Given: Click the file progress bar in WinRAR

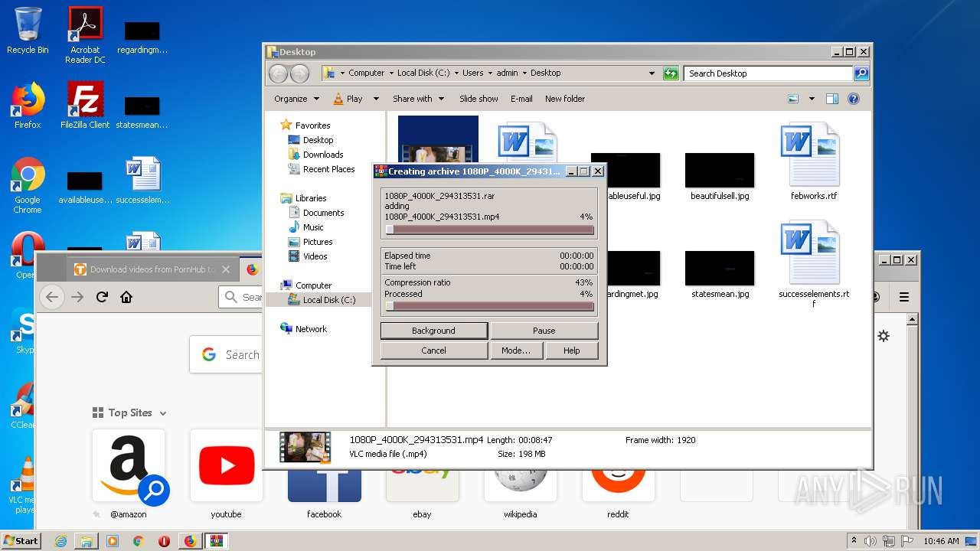Looking at the screenshot, I should click(x=489, y=230).
